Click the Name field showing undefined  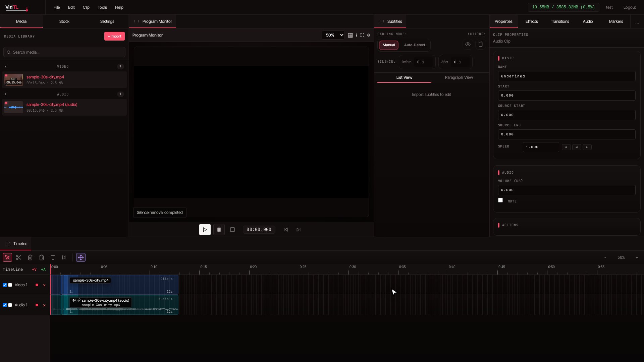567,76
